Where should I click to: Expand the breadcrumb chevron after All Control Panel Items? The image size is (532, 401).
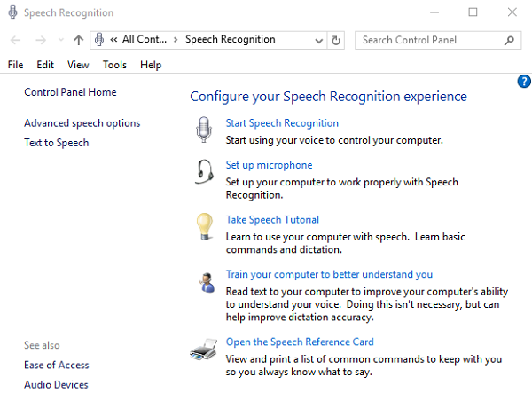coord(176,40)
